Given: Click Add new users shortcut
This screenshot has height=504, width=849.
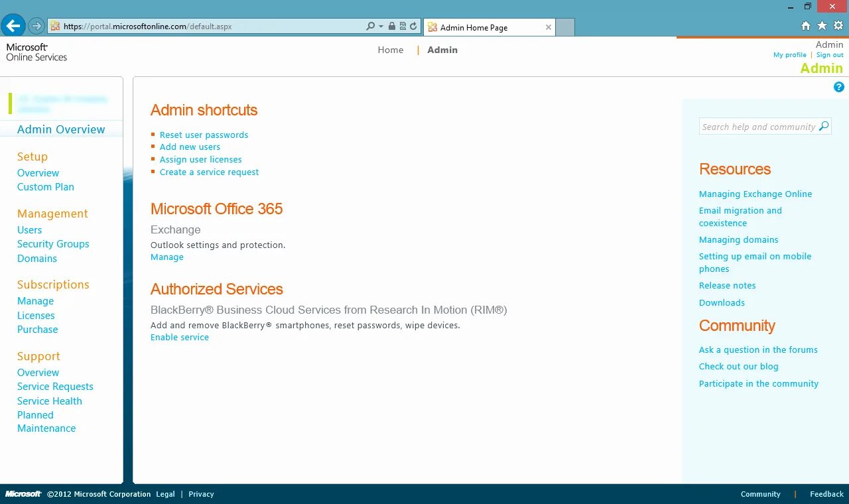Looking at the screenshot, I should 190,147.
